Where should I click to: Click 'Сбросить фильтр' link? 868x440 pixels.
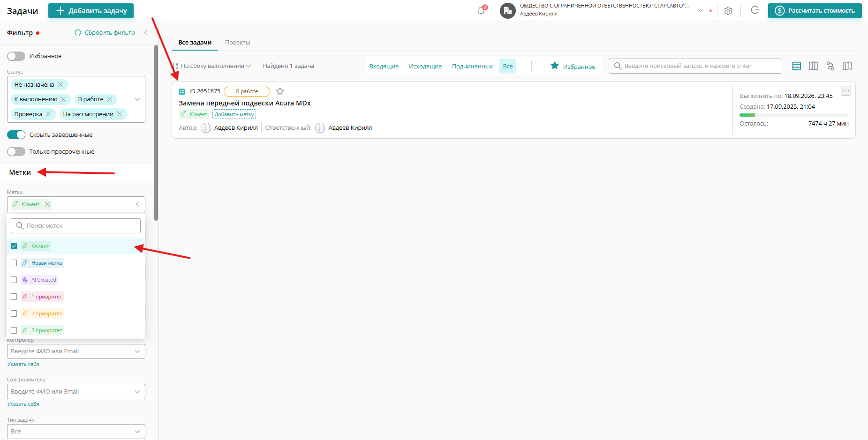coord(105,33)
